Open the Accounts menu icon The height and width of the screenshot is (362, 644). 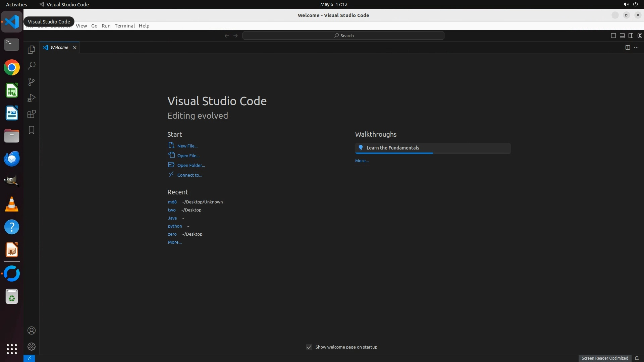point(32,330)
